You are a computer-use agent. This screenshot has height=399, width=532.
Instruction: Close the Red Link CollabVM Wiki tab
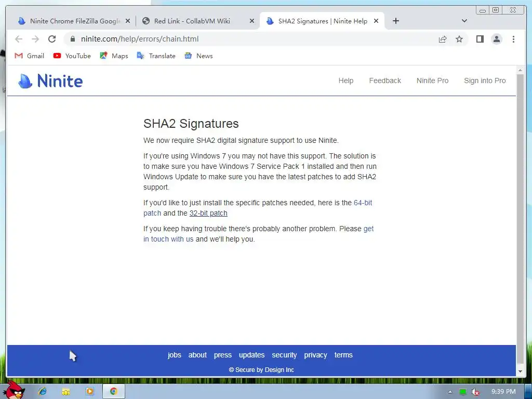click(x=252, y=21)
